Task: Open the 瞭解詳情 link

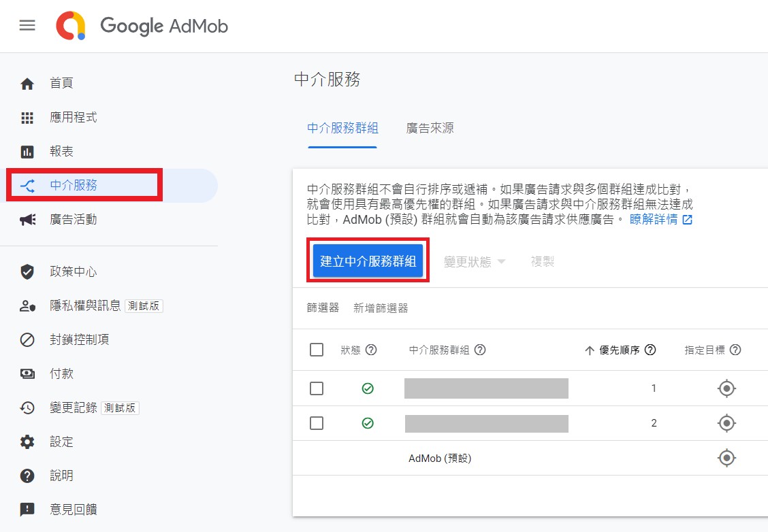Action: [x=660, y=219]
